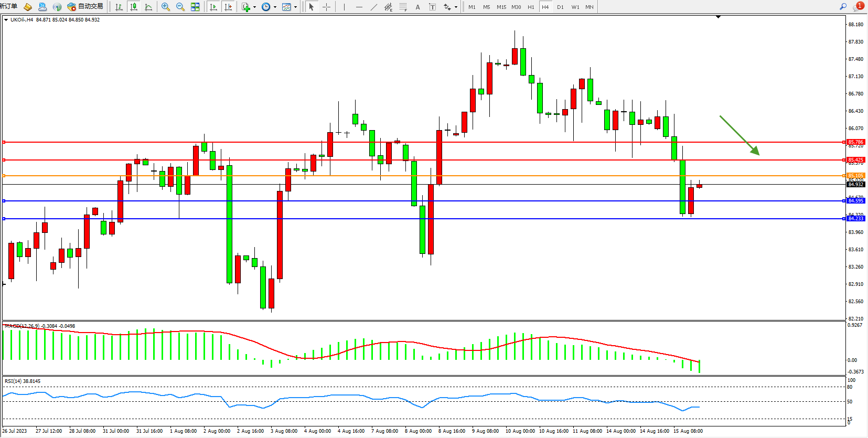Toggle candlestick chart mode
This screenshot has width=868, height=438.
tap(134, 7)
